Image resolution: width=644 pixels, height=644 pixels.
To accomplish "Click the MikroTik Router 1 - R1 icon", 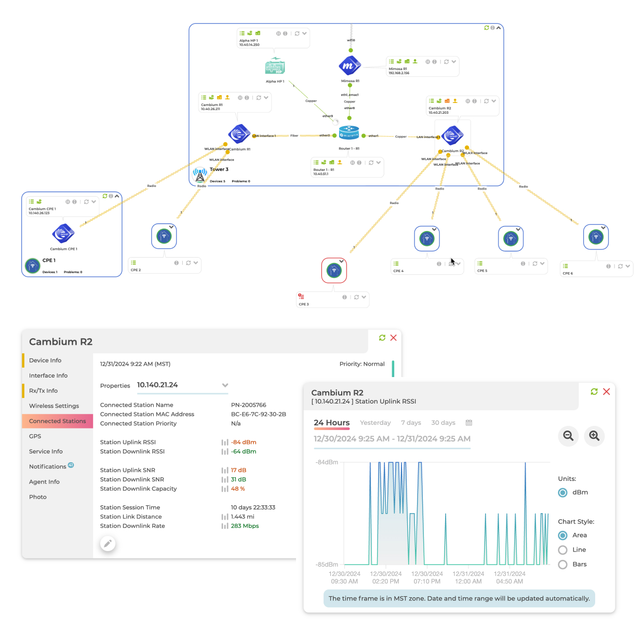I will (x=349, y=133).
